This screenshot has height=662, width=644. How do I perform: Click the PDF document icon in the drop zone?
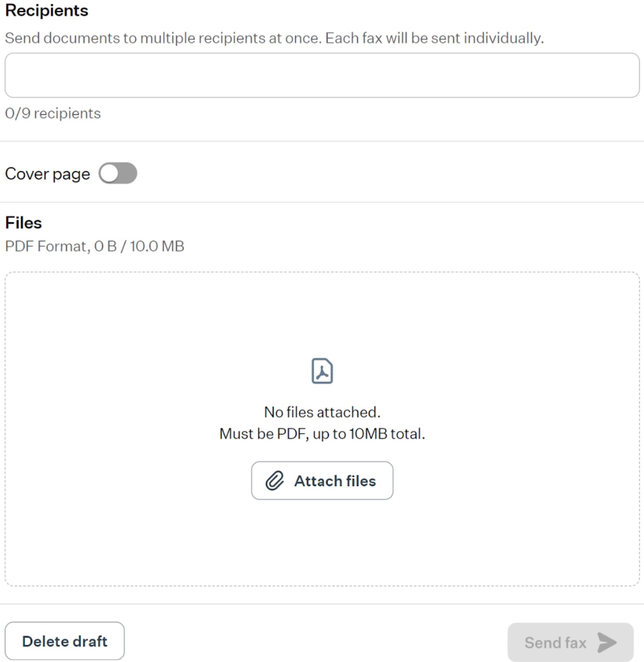(322, 371)
